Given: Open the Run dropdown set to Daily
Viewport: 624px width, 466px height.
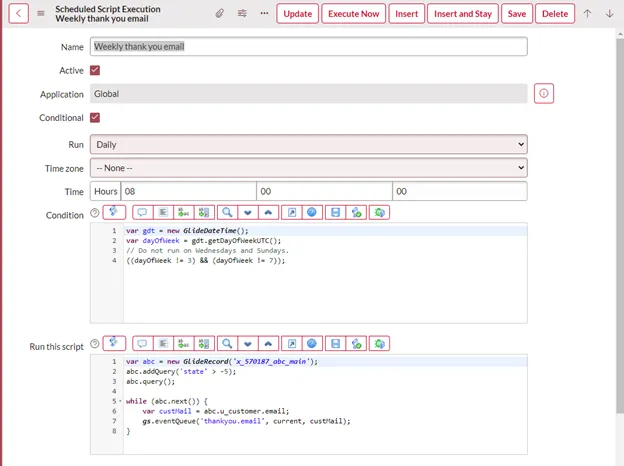Looking at the screenshot, I should (x=308, y=145).
